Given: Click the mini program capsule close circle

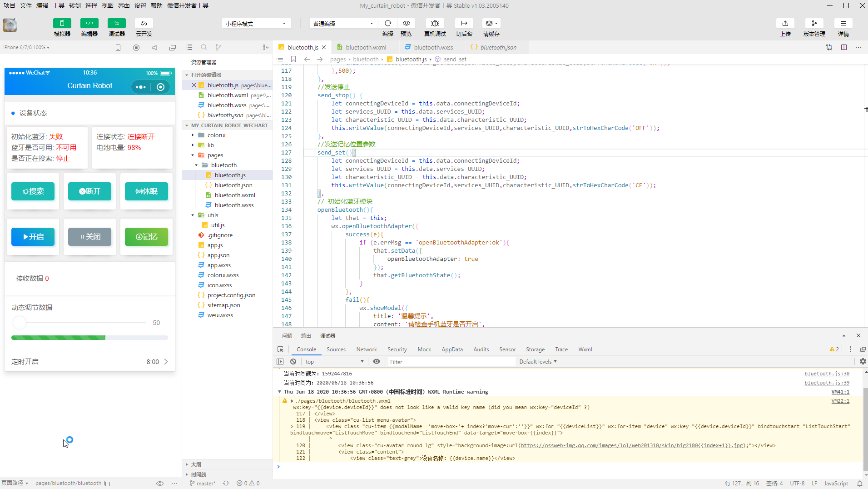Looking at the screenshot, I should pyautogui.click(x=160, y=87).
